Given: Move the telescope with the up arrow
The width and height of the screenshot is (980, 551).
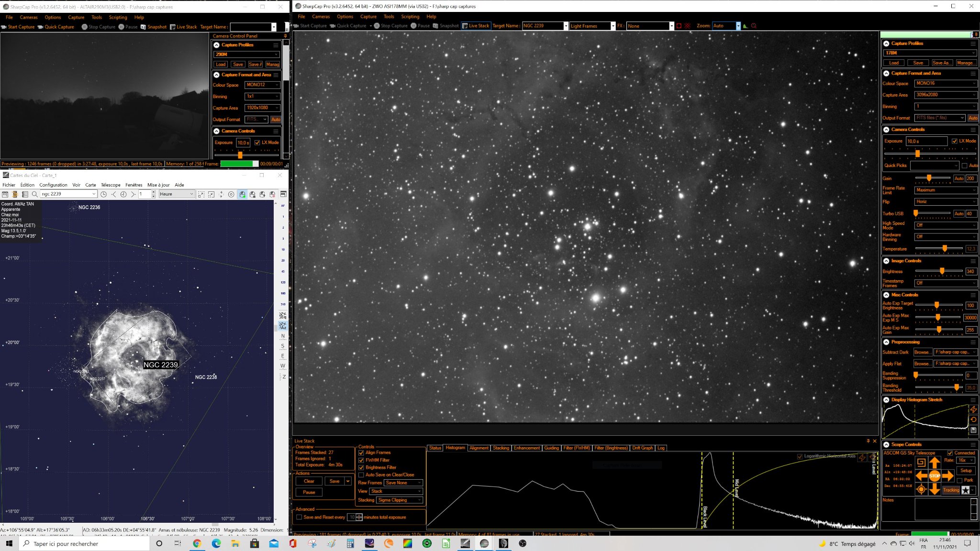Looking at the screenshot, I should [x=934, y=463].
